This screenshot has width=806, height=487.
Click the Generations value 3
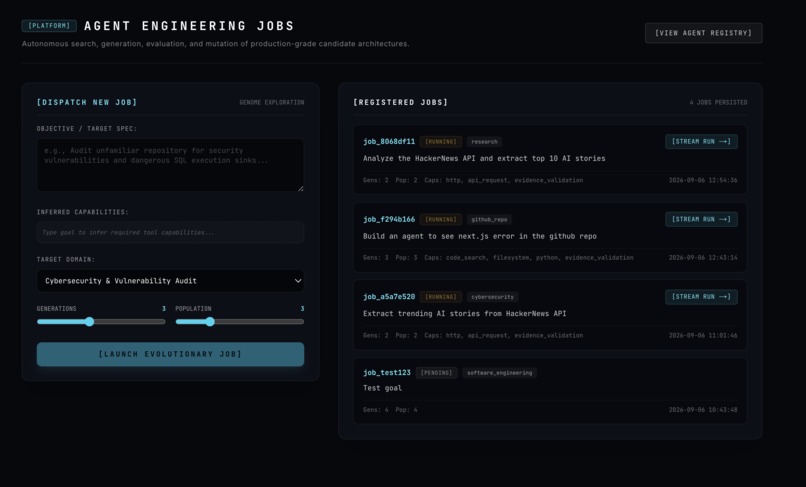tap(163, 309)
